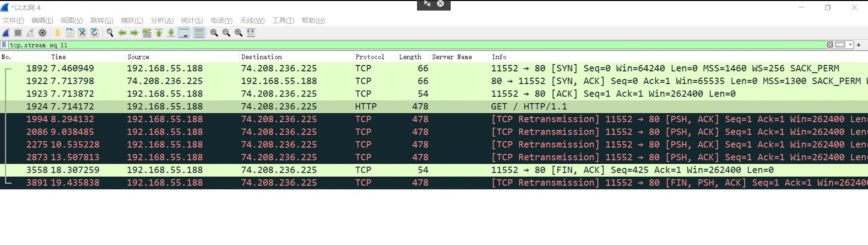Click the zoom in magnifier icon
This screenshot has width=868, height=245.
pos(214,33)
